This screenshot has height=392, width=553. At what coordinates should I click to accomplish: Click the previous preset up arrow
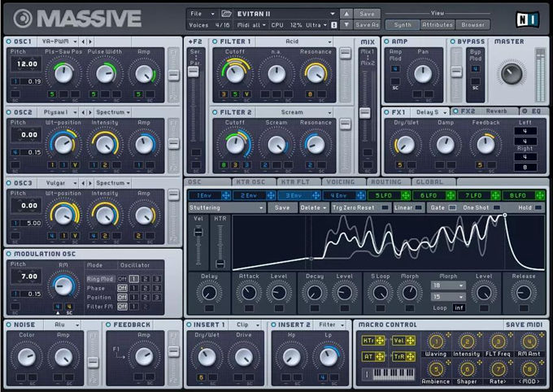[x=346, y=14]
